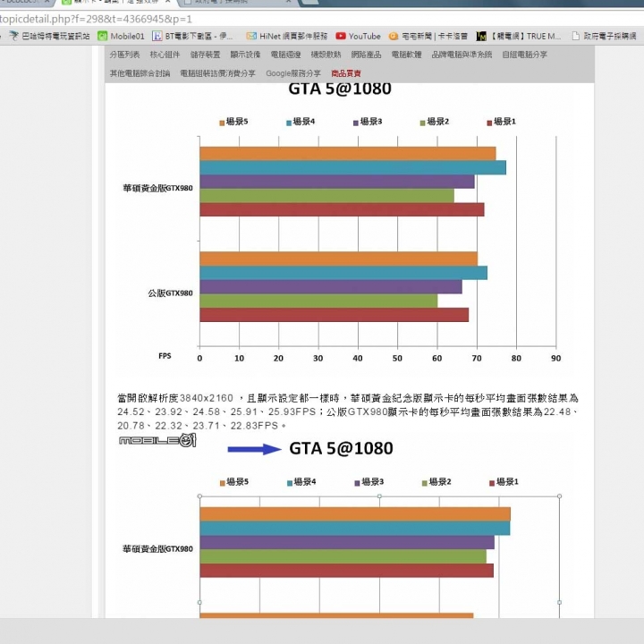Image resolution: width=644 pixels, height=644 pixels.
Task: Select the green 場景2 bar of 華碩黃金版GTX980, upper chart
Action: point(327,196)
